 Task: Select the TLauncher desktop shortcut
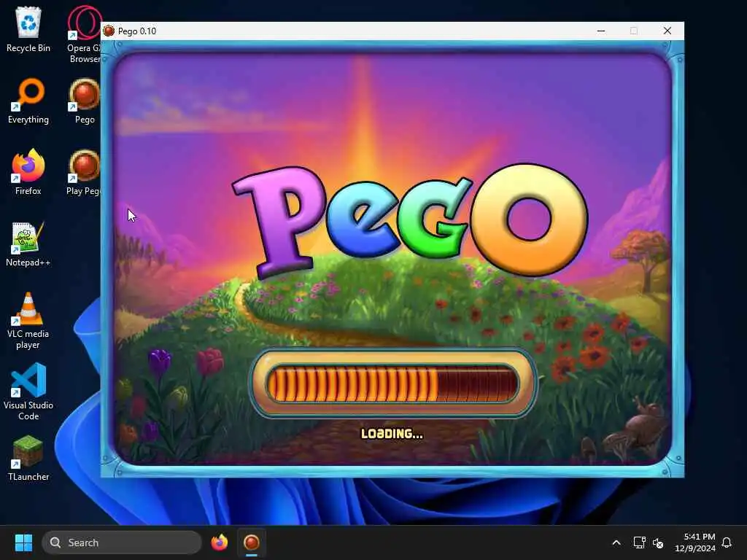tap(28, 458)
